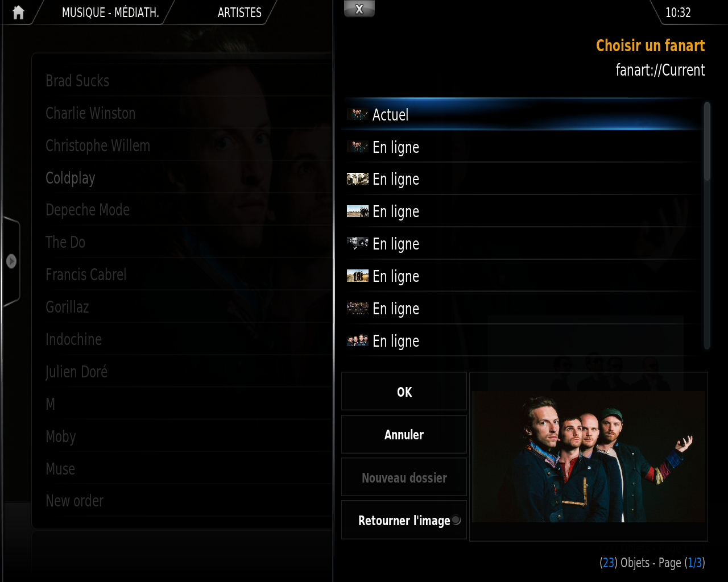This screenshot has height=582, width=728.
Task: Open the Musique - Médiath. breadcrumb tab
Action: [x=110, y=13]
